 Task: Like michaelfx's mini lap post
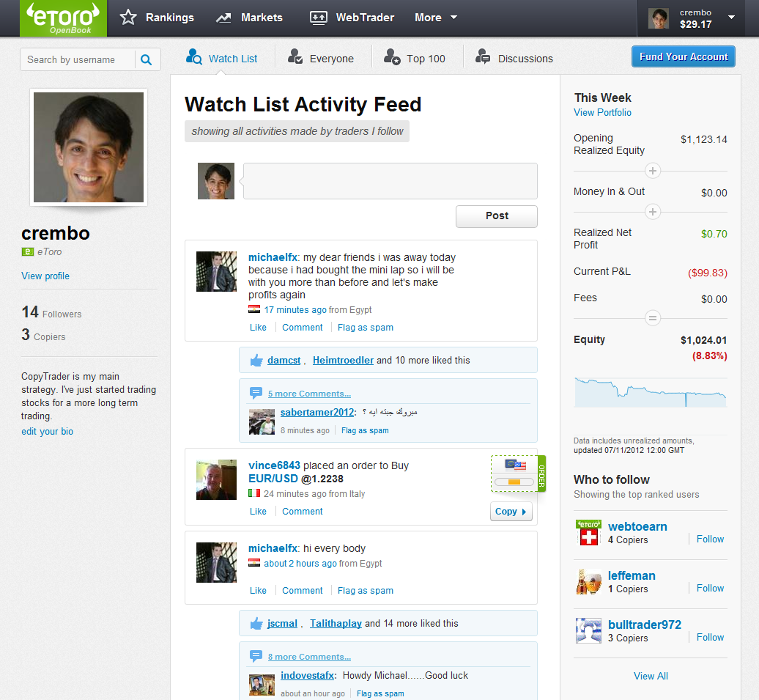pos(258,328)
